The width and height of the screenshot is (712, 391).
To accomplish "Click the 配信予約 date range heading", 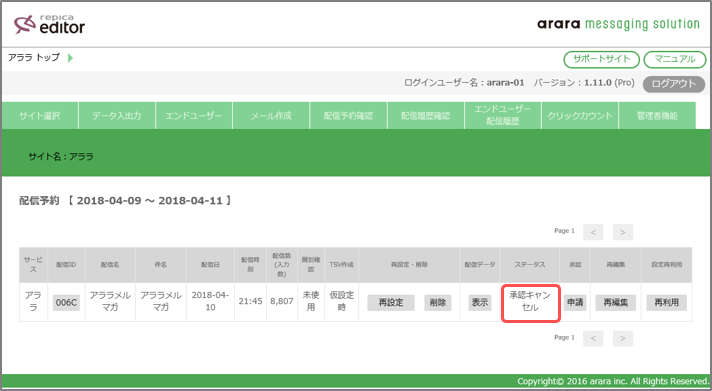I will tap(125, 201).
